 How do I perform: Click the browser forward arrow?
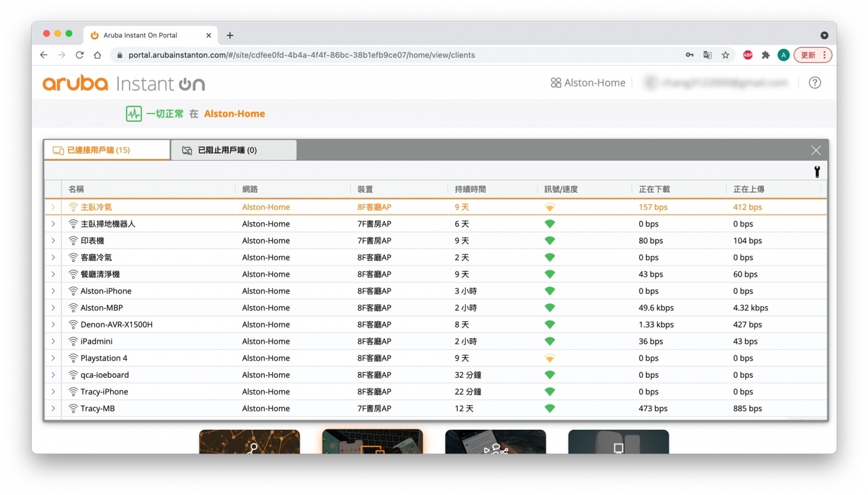(x=61, y=55)
